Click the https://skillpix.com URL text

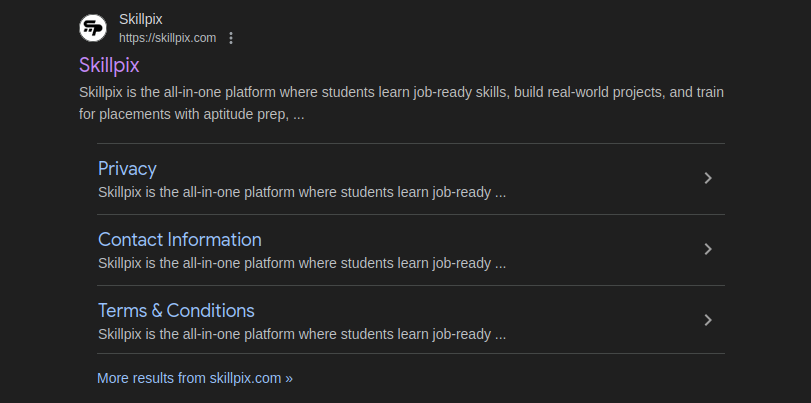(x=168, y=38)
